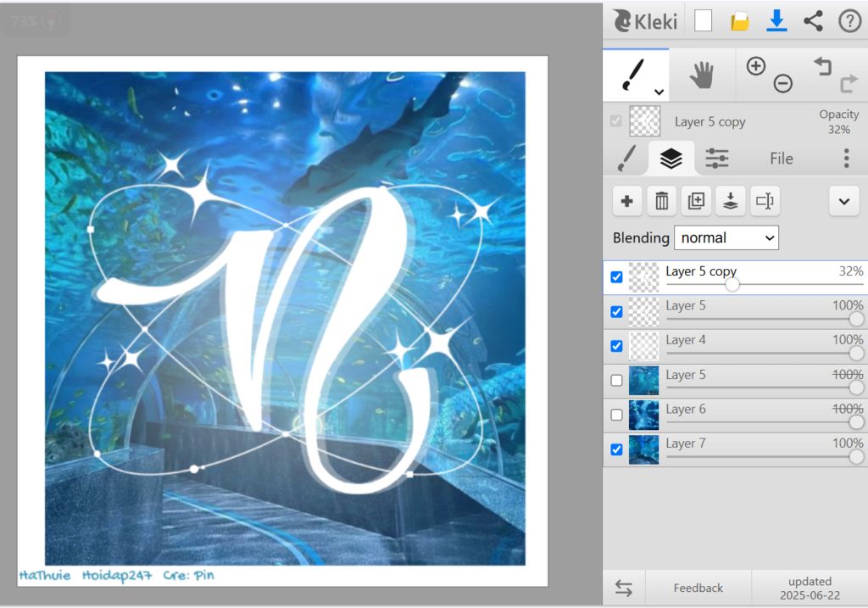This screenshot has width=868, height=608.
Task: Expand the layer options chevron menu
Action: [x=843, y=201]
